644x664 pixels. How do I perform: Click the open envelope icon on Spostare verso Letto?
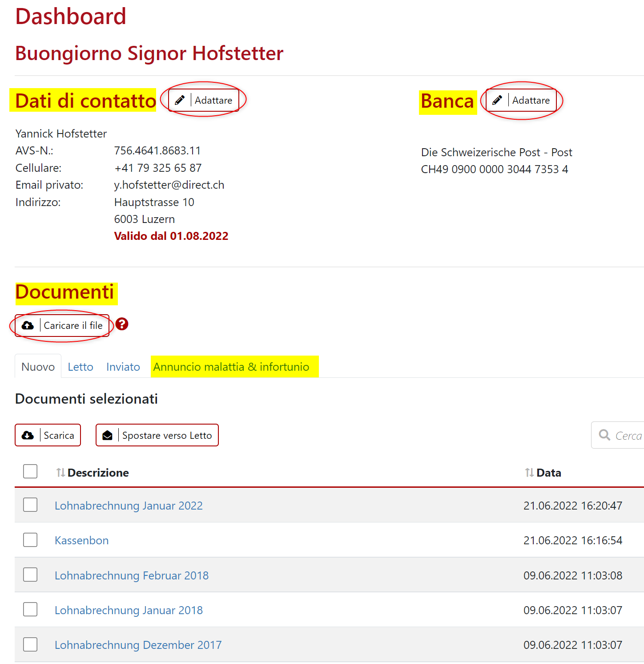[x=108, y=435]
